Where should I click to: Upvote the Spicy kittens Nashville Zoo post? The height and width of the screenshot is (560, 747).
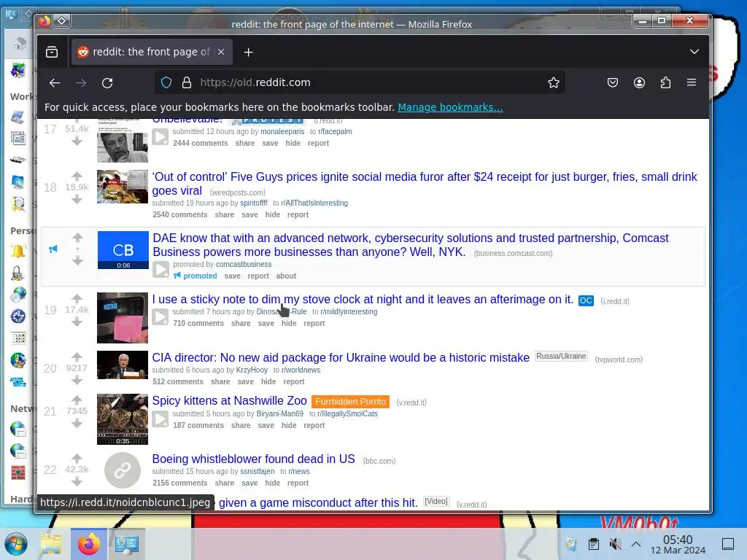[x=77, y=400]
